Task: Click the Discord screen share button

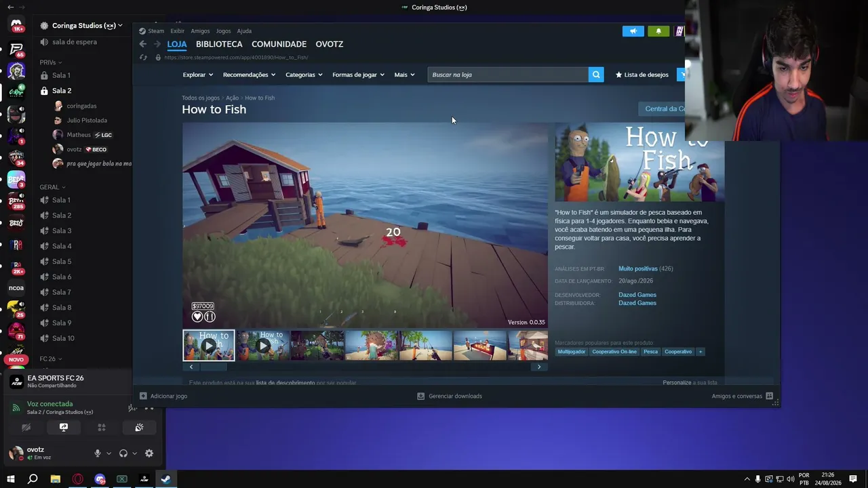Action: point(64,428)
